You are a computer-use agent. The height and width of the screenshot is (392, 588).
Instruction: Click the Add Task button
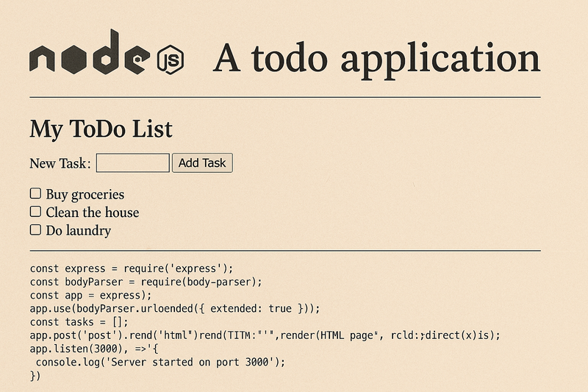[x=203, y=163]
